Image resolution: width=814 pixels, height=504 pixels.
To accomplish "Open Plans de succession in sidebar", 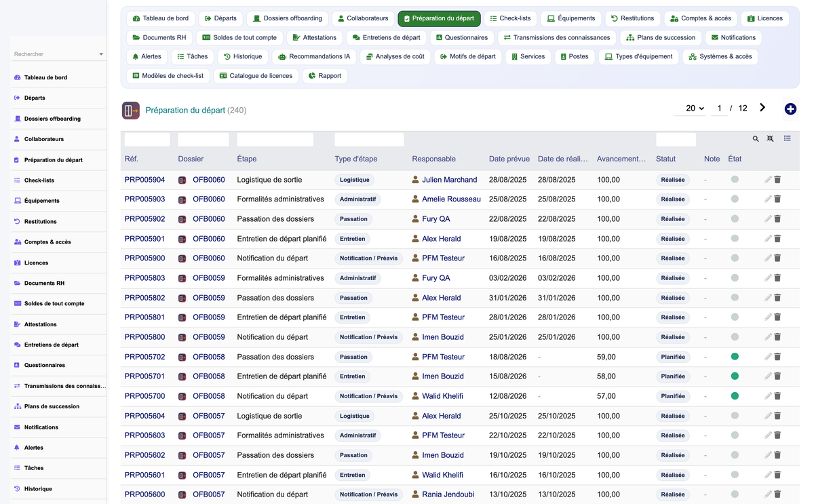I will [52, 406].
